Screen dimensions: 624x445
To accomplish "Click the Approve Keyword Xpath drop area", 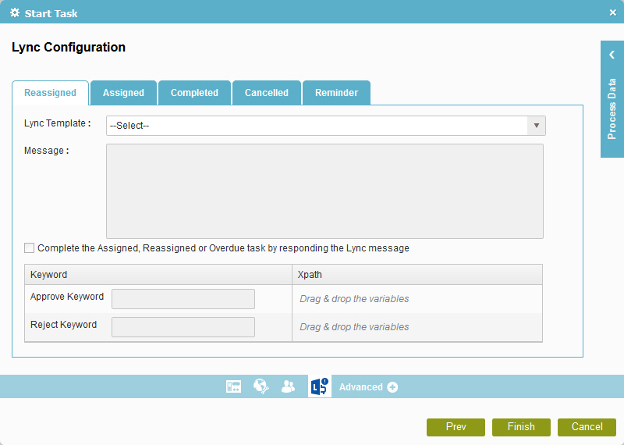I will (417, 299).
